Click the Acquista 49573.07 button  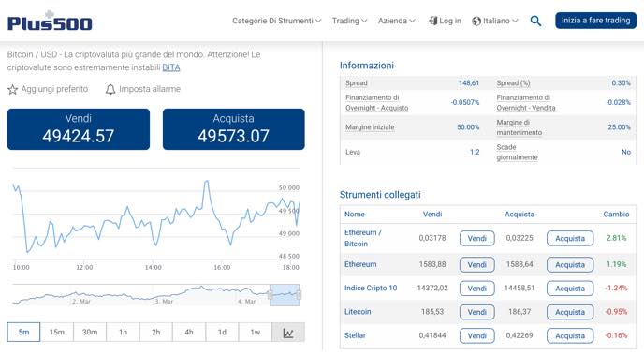click(234, 129)
